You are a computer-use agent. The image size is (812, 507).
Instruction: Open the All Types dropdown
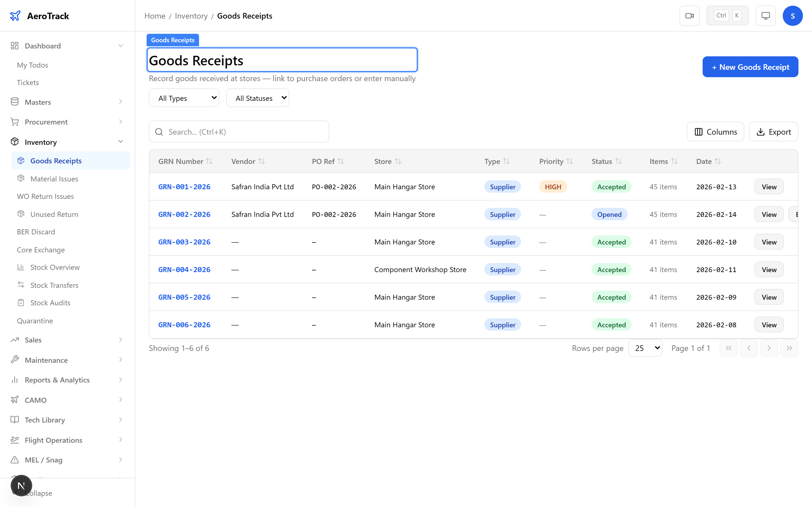(x=184, y=97)
